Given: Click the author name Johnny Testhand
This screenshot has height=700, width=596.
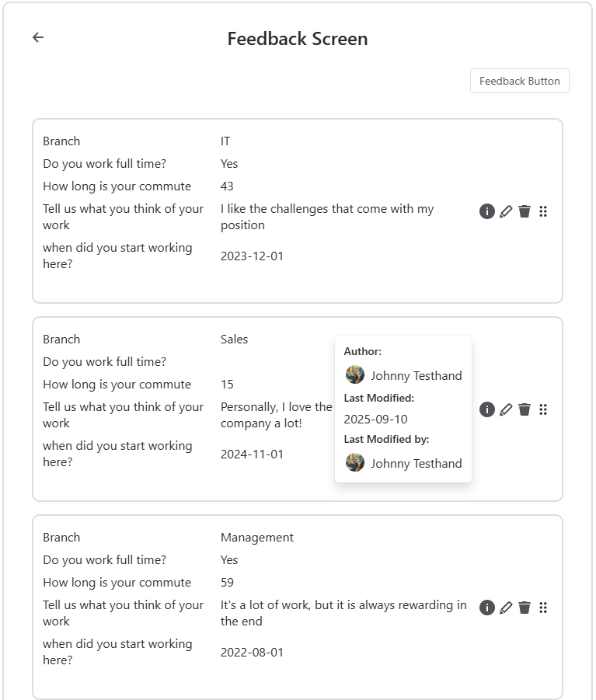Looking at the screenshot, I should pyautogui.click(x=416, y=375).
